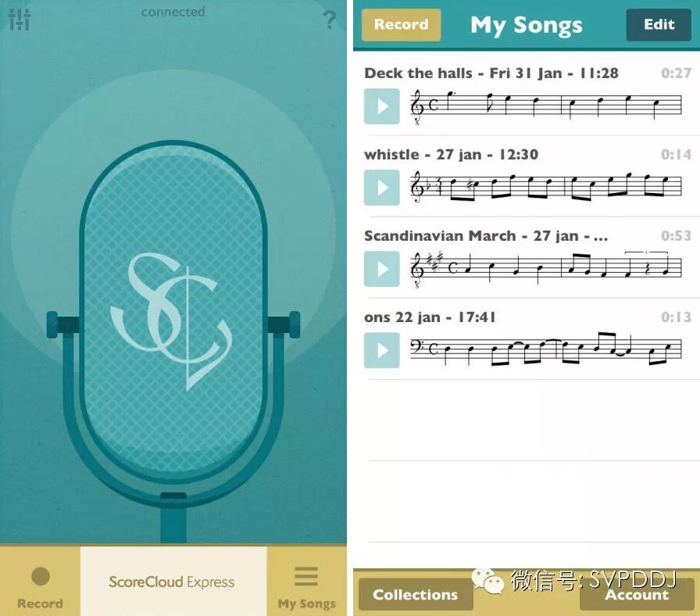This screenshot has width=700, height=616.
Task: Open the whistle score preview
Action: [545, 188]
